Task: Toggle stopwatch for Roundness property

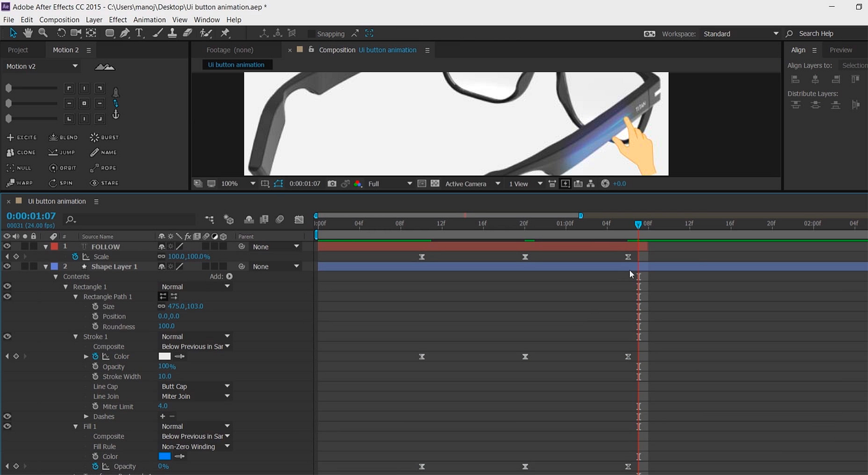Action: 95,326
